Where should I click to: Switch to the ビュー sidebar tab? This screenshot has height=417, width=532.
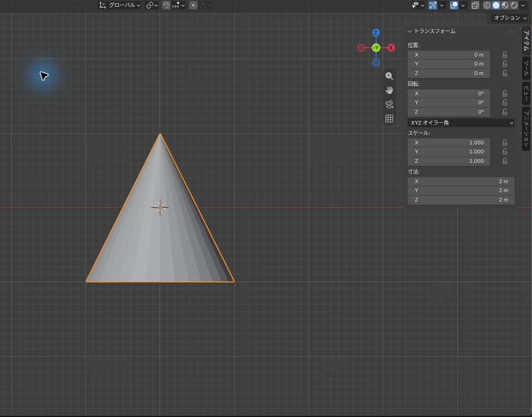pos(526,93)
